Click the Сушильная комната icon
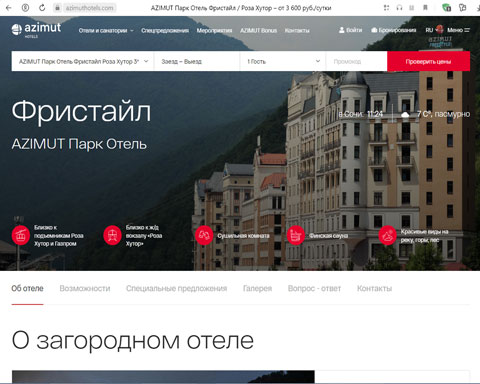480x384 pixels. (204, 235)
